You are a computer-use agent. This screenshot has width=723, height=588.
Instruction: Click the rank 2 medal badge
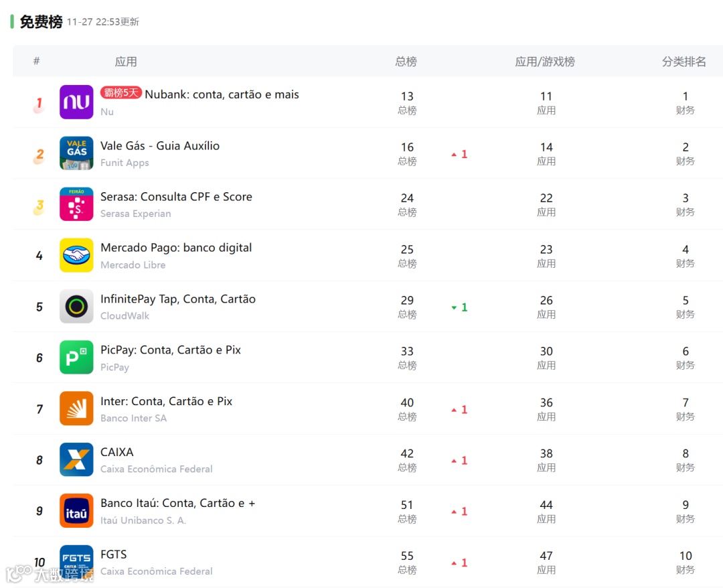(39, 155)
